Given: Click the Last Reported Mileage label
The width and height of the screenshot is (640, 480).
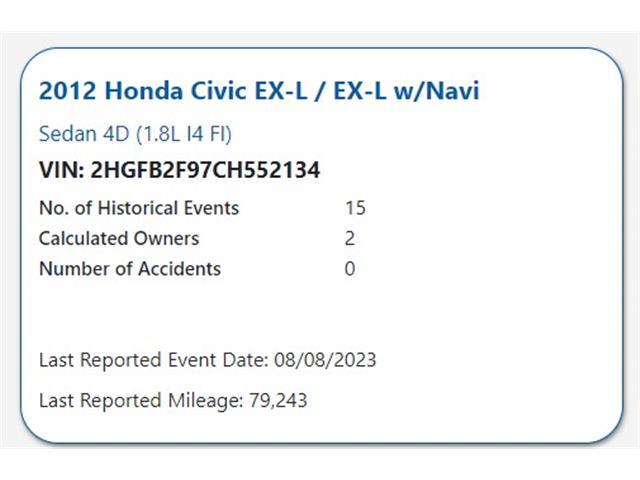Looking at the screenshot, I should pyautogui.click(x=138, y=401).
